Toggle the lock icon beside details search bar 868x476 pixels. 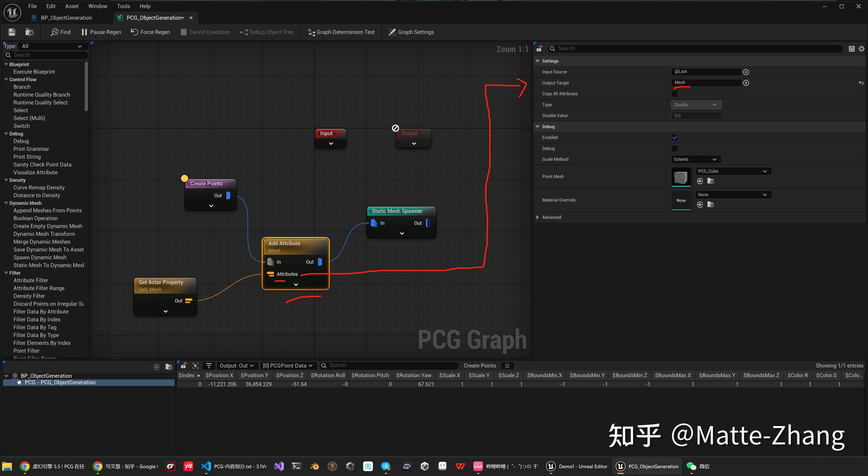click(539, 48)
